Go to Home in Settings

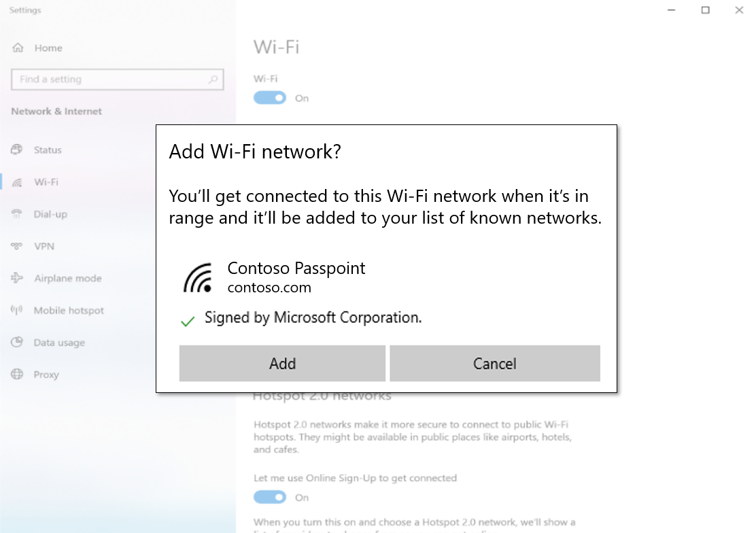[37, 48]
